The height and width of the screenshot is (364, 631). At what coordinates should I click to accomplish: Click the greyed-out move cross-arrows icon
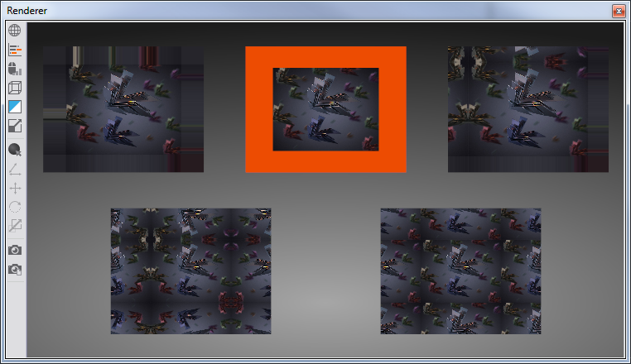(x=15, y=188)
